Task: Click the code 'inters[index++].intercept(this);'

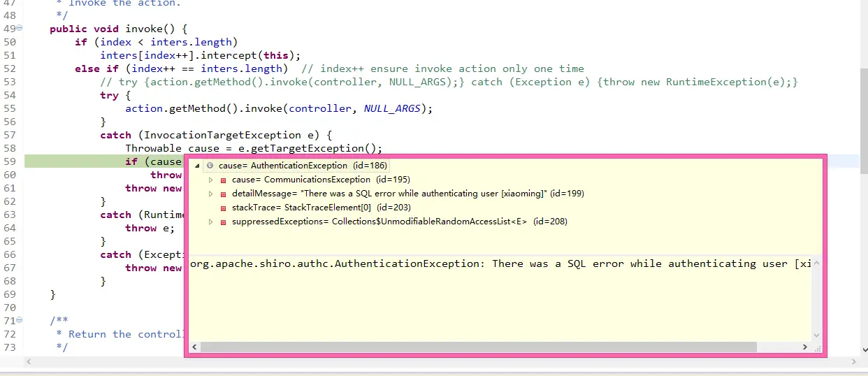Action: click(201, 55)
